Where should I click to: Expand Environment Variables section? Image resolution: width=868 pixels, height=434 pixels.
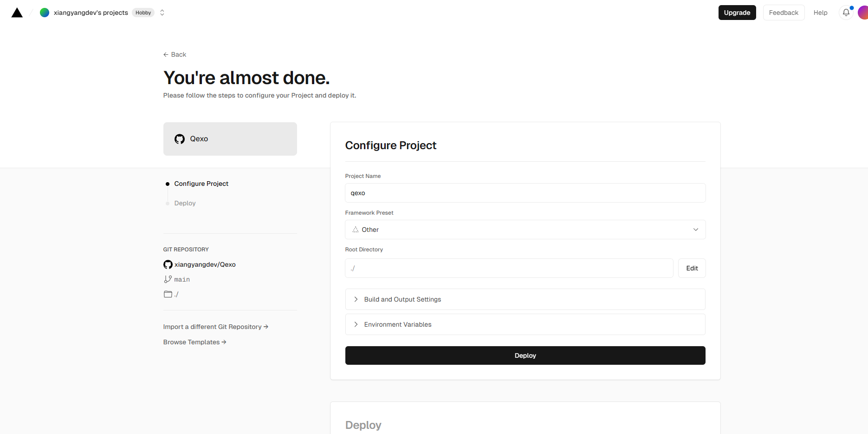[525, 324]
